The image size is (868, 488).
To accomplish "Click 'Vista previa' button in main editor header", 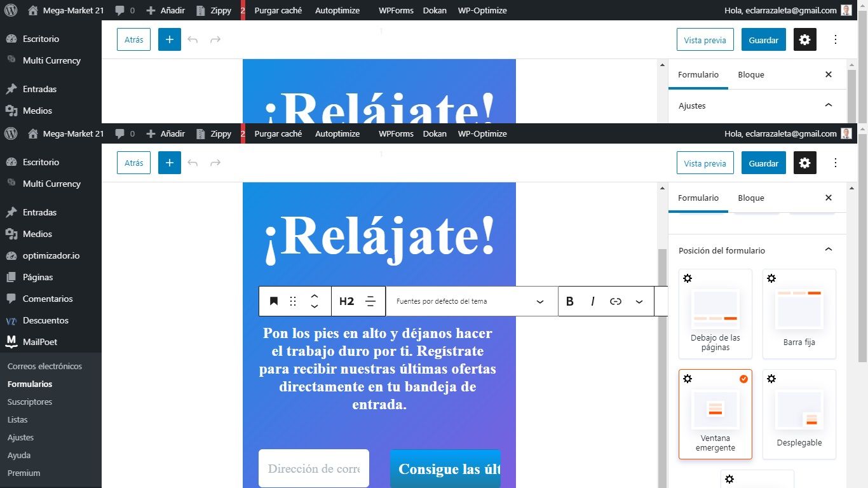I will click(705, 163).
